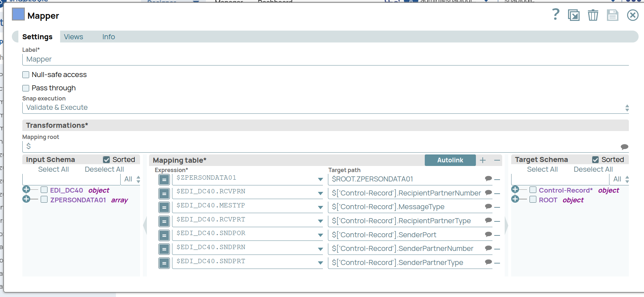Click the save disk icon
Viewport: 644px width, 297px height.
click(x=612, y=15)
